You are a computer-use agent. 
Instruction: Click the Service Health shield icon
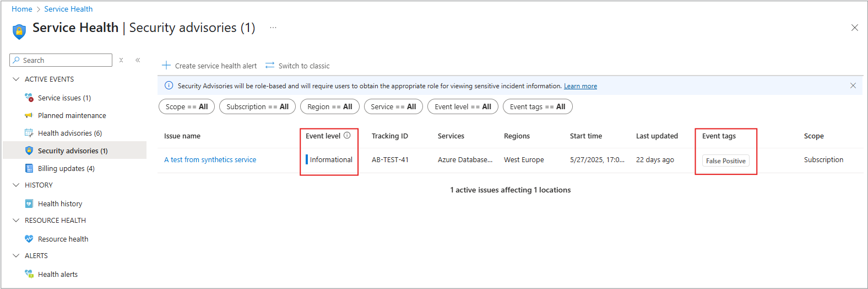click(x=19, y=31)
